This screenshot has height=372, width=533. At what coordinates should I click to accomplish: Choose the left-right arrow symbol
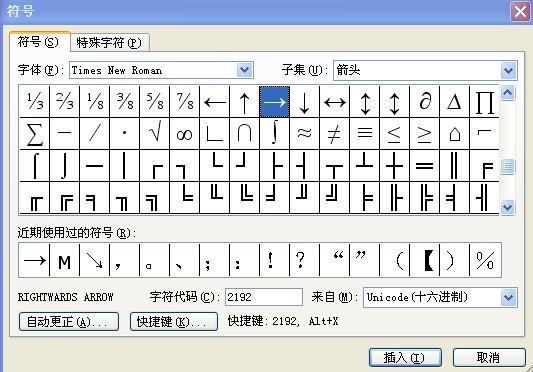[x=334, y=101]
